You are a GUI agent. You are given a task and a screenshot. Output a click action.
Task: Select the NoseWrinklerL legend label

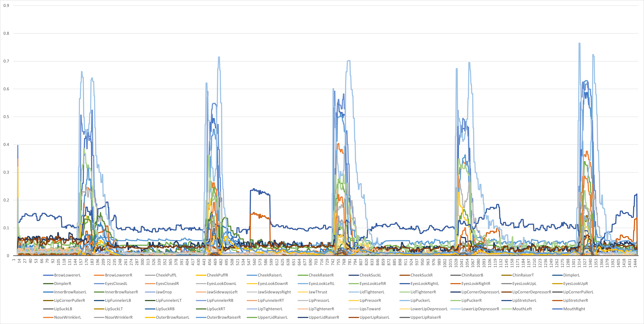point(68,317)
